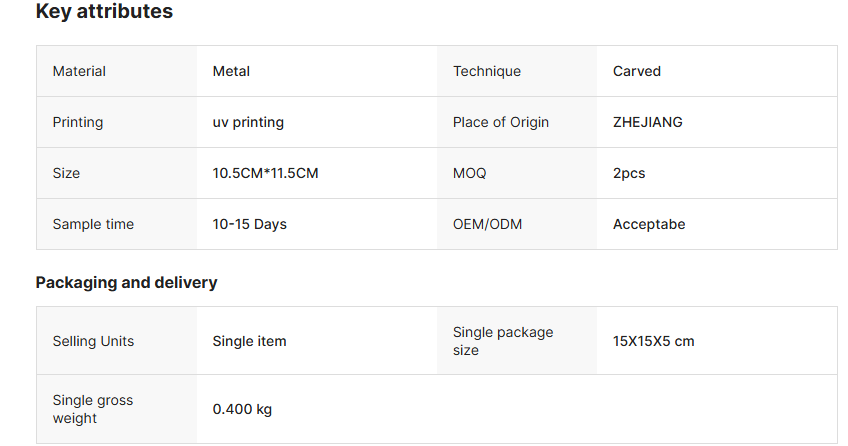This screenshot has width=848, height=446.
Task: Select the Printing attribute label
Action: pos(78,122)
